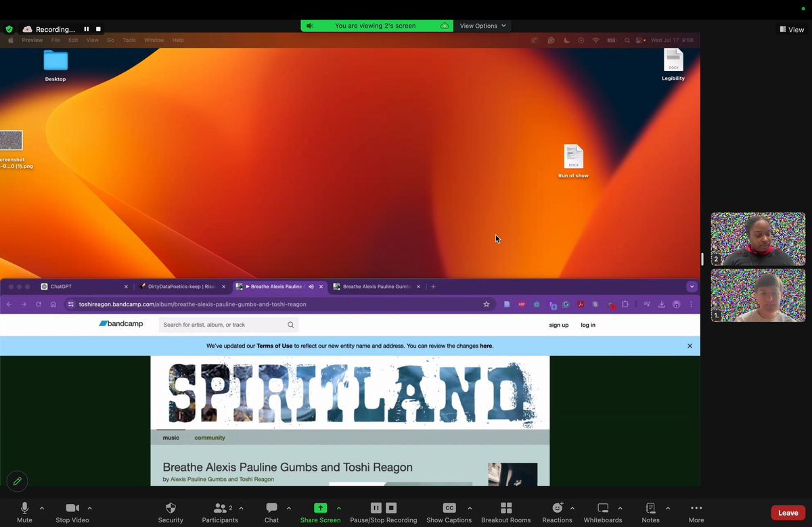Click the toshireagon.bandcamp.com address bar

(x=279, y=304)
